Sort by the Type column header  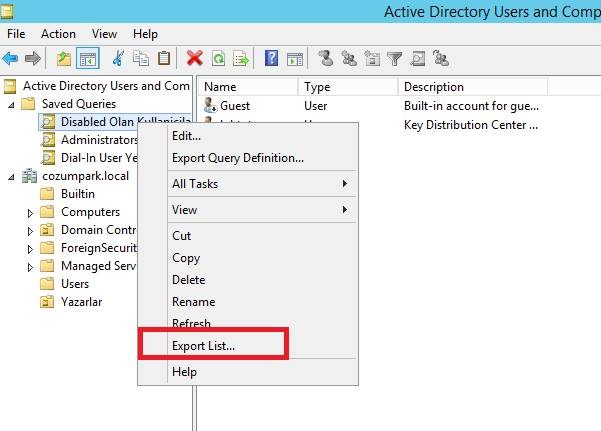348,87
